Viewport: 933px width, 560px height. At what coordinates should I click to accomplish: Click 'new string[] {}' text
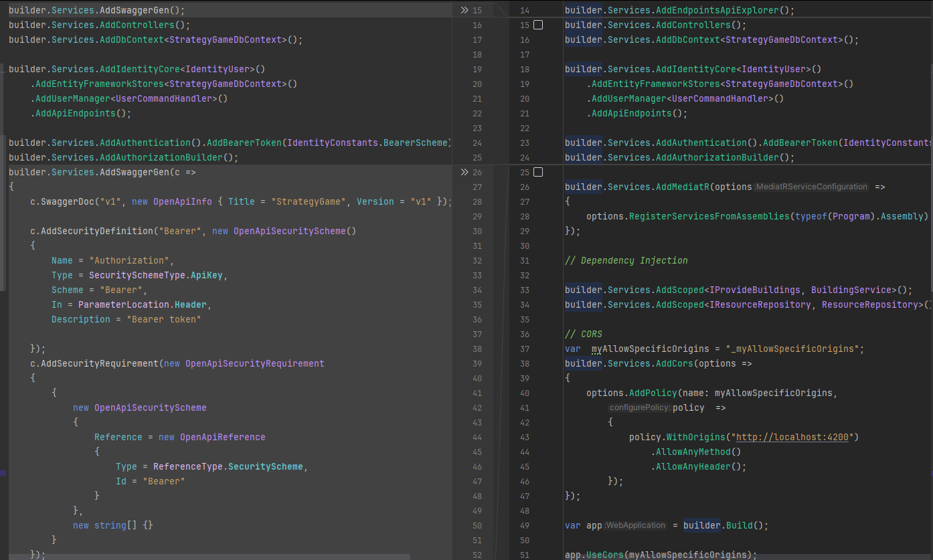pos(112,525)
